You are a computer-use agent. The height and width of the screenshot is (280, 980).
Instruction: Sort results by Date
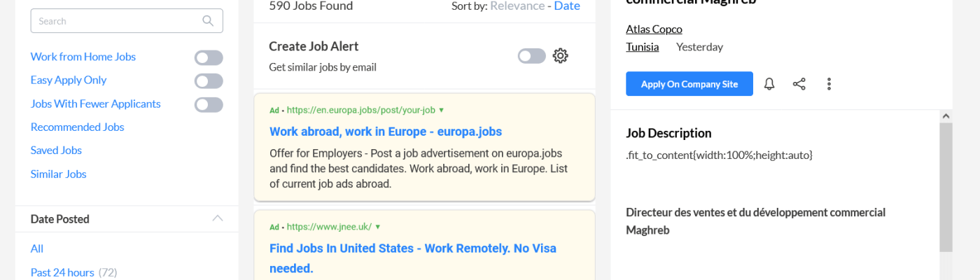[567, 6]
